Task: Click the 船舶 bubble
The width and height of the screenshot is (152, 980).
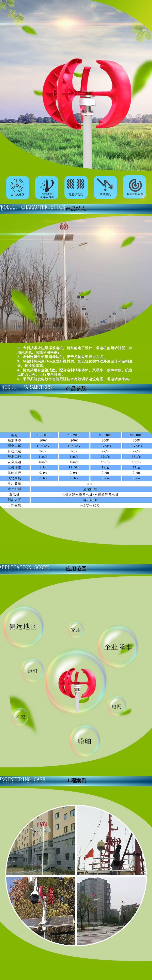Action: [x=84, y=740]
